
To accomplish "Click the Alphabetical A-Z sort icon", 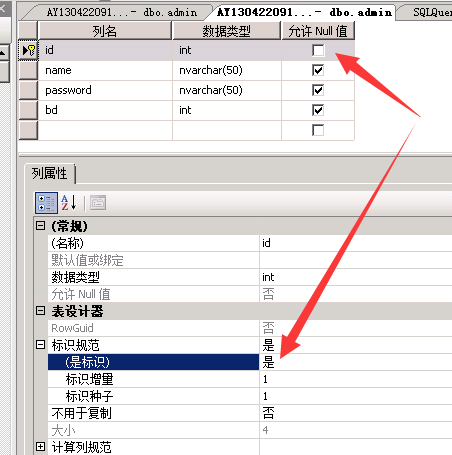I will pos(69,203).
